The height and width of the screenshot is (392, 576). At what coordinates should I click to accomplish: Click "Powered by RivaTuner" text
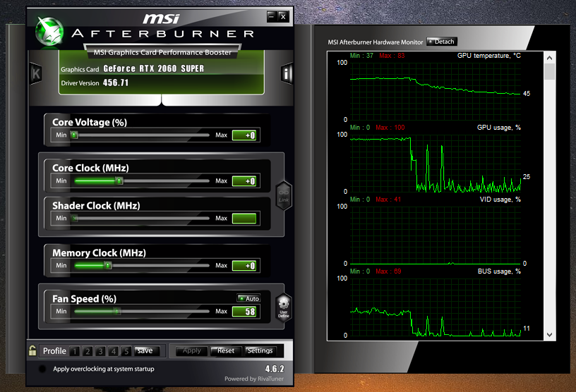pyautogui.click(x=254, y=379)
